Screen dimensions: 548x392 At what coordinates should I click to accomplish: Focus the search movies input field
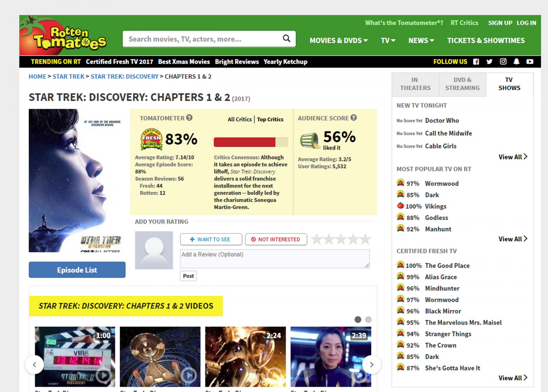209,39
